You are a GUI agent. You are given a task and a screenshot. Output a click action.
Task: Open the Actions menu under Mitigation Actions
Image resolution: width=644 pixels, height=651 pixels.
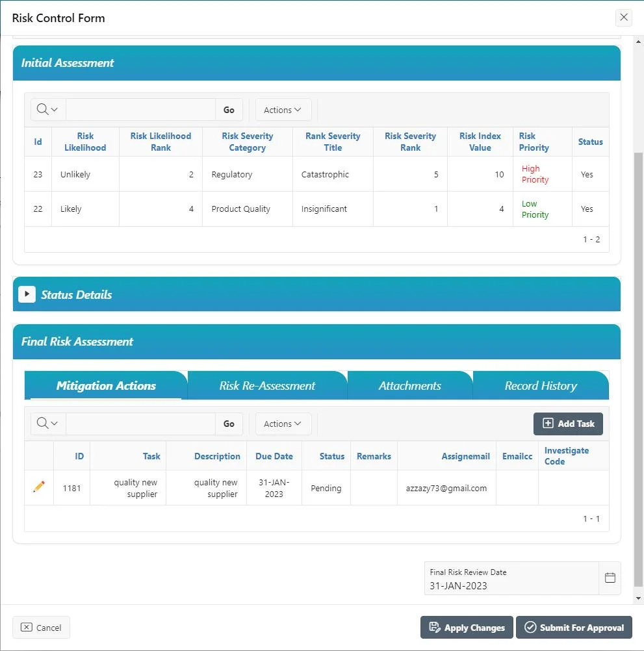283,424
